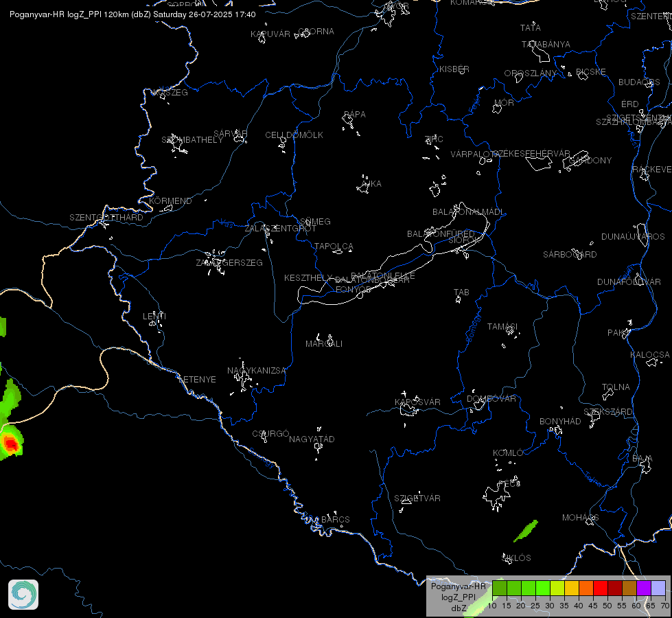Click the yellow-green 30-35 dBZ swatch
The image size is (672, 618).
coord(557,588)
